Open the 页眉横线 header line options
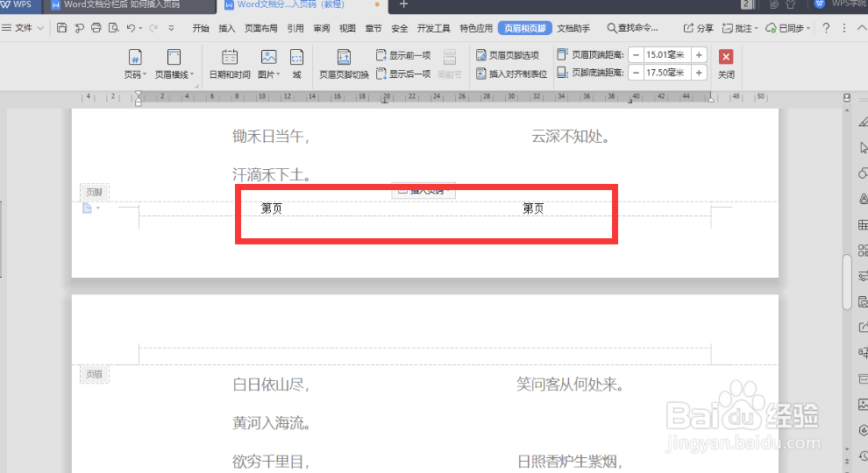 coord(174,64)
